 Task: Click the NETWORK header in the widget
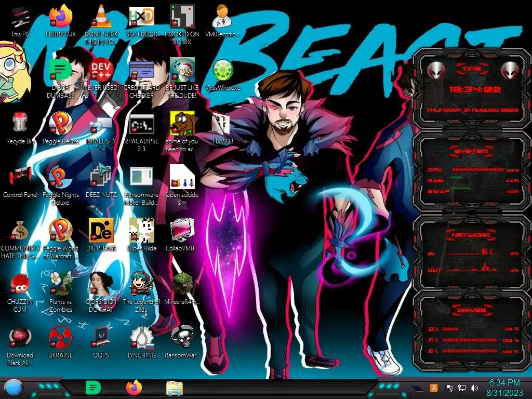(471, 235)
